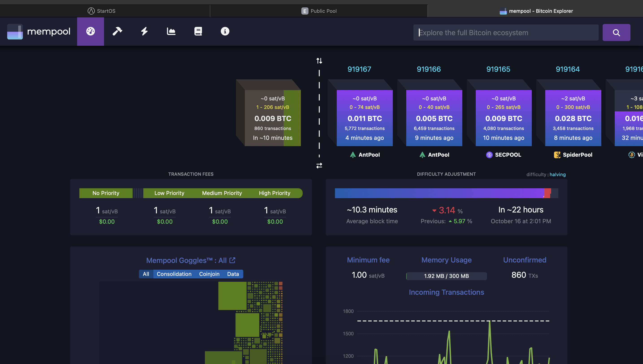Click the difficulty adjustment progress bar
This screenshot has height=364, width=643.
click(446, 193)
